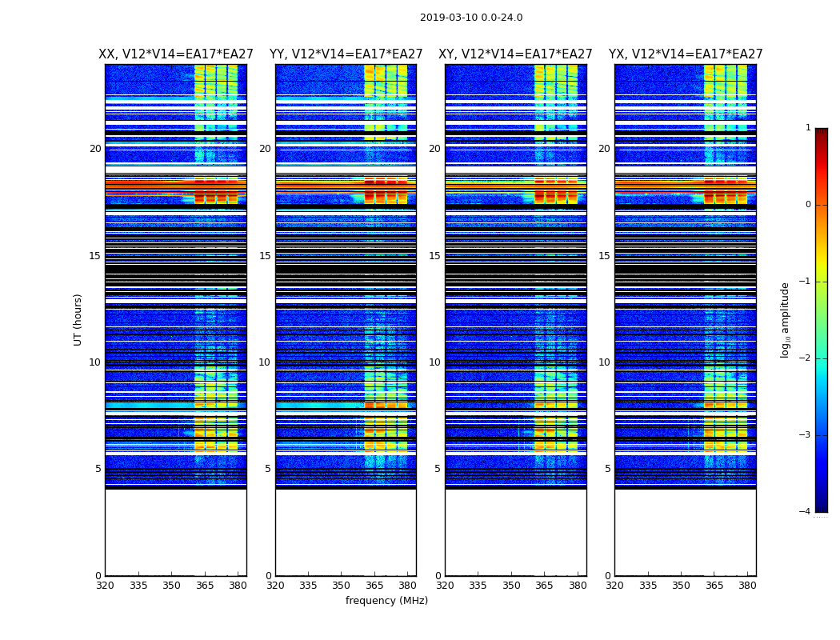This screenshot has height=640, width=840.
Task: Click the log10 amplitude colorbar label
Action: point(786,320)
